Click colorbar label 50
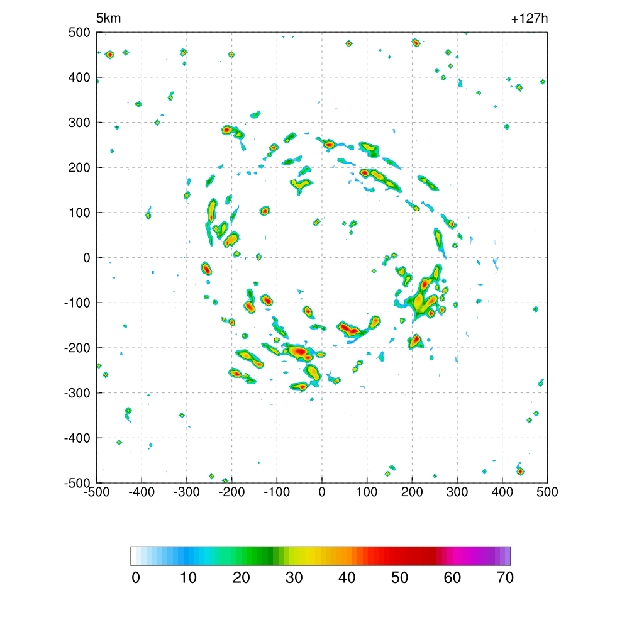The height and width of the screenshot is (644, 644). click(x=399, y=578)
